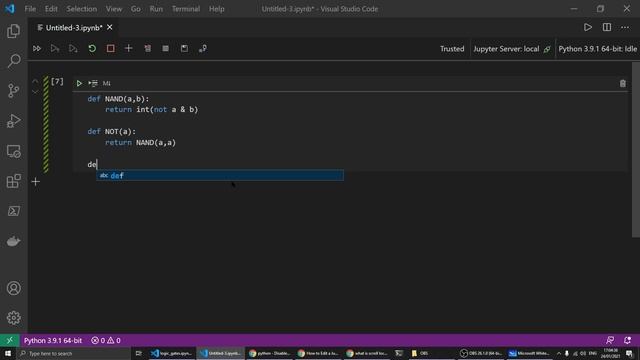Select Python 3.9.1 64-bit kernel picker
This screenshot has width=640, height=360.
click(597, 49)
